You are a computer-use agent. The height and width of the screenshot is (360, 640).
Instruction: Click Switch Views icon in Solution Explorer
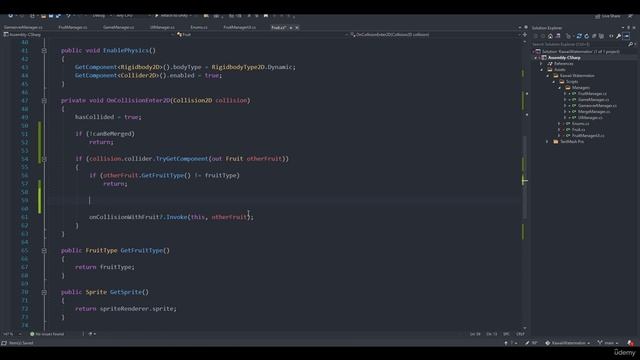pyautogui.click(x=558, y=36)
